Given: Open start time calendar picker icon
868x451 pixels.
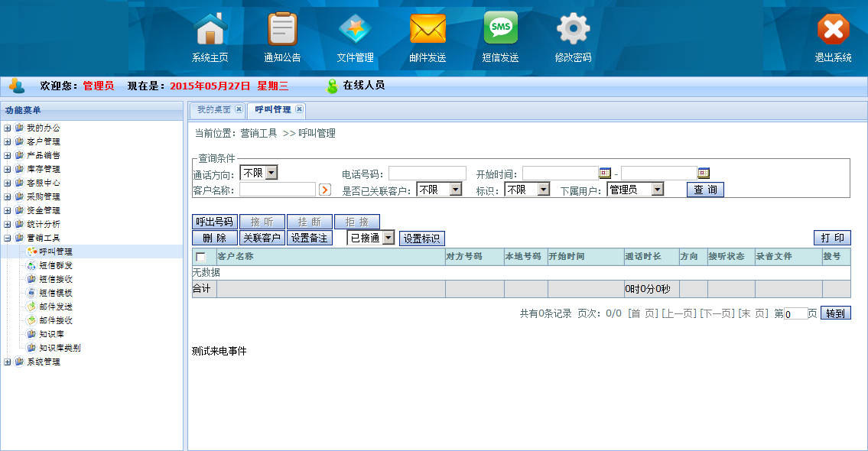Looking at the screenshot, I should click(605, 174).
